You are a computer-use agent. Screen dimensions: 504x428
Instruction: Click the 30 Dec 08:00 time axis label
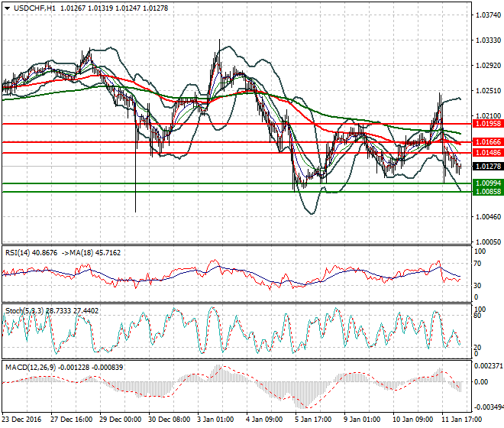point(170,420)
